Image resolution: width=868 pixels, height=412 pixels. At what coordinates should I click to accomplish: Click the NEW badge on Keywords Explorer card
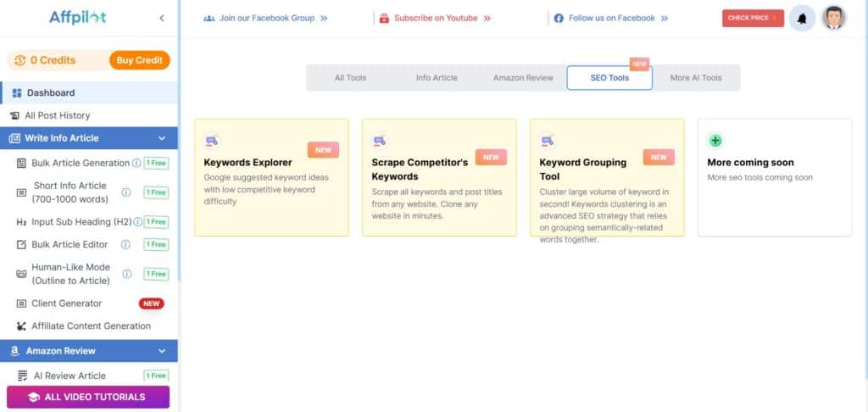323,150
